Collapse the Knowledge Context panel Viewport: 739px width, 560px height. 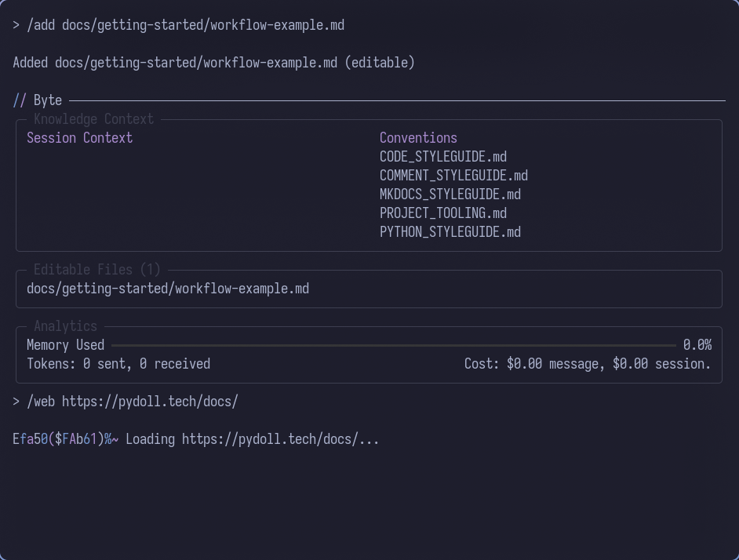coord(93,118)
